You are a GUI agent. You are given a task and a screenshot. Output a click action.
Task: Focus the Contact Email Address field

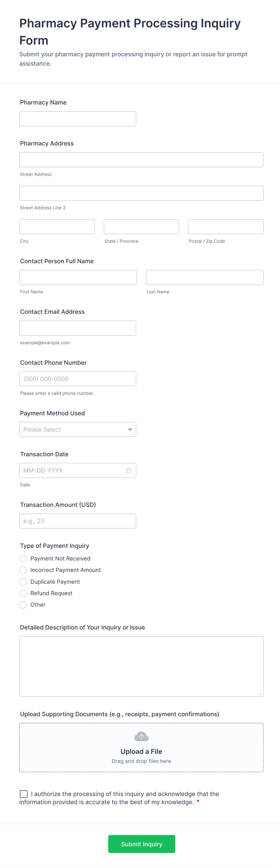(77, 328)
